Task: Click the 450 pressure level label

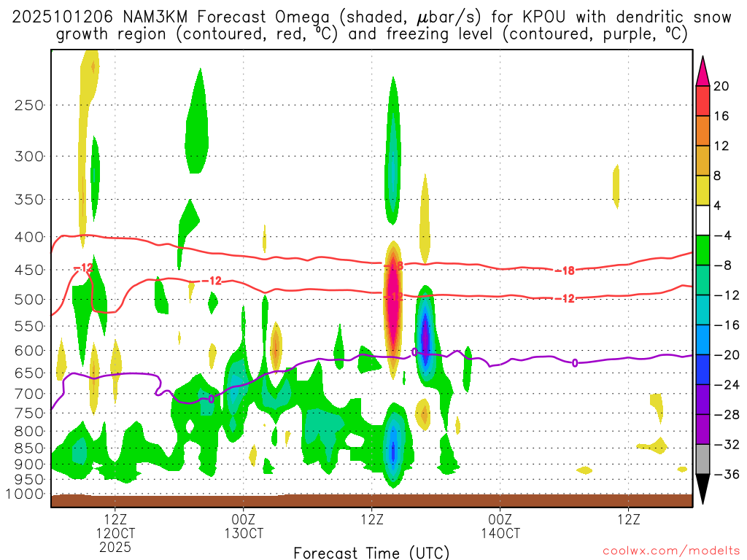Action: click(29, 270)
